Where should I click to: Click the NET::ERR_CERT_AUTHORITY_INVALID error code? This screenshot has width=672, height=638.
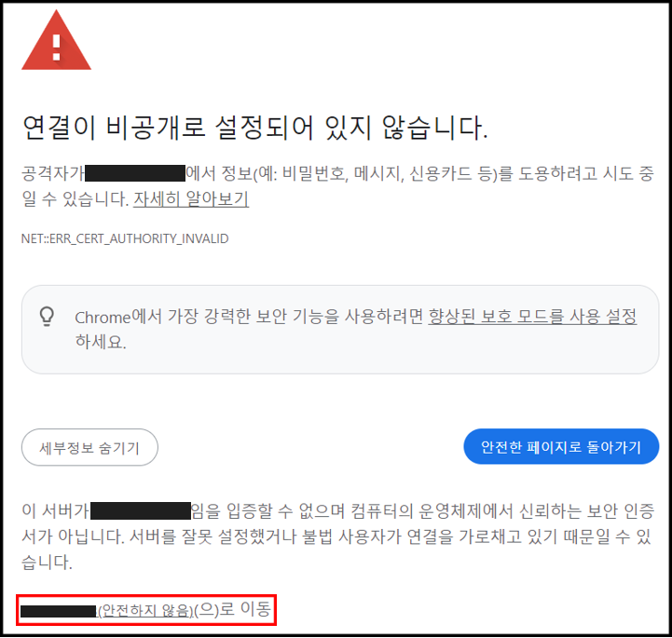click(125, 238)
